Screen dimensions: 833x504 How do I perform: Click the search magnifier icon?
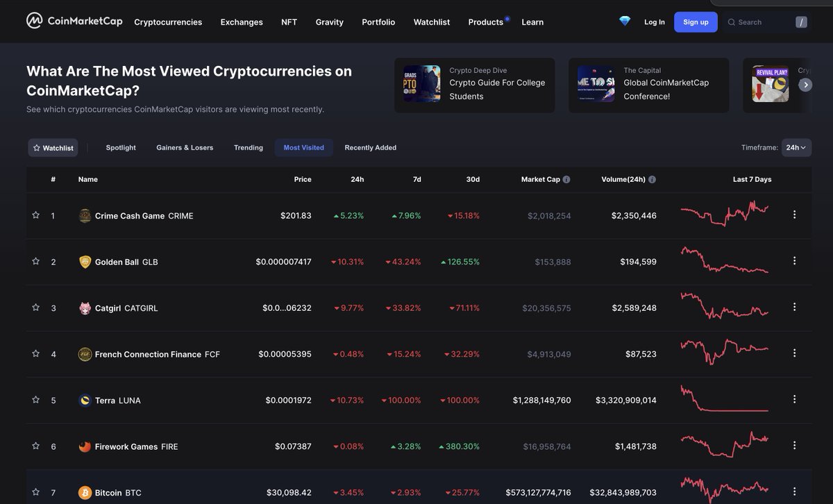[731, 22]
